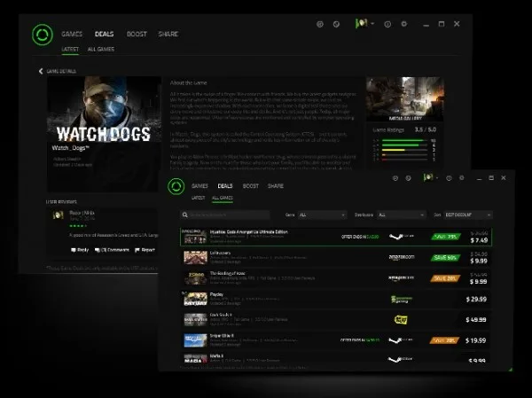
Task: Click the Razer Cortex logo in the Watch Dogs window
Action: pos(43,35)
